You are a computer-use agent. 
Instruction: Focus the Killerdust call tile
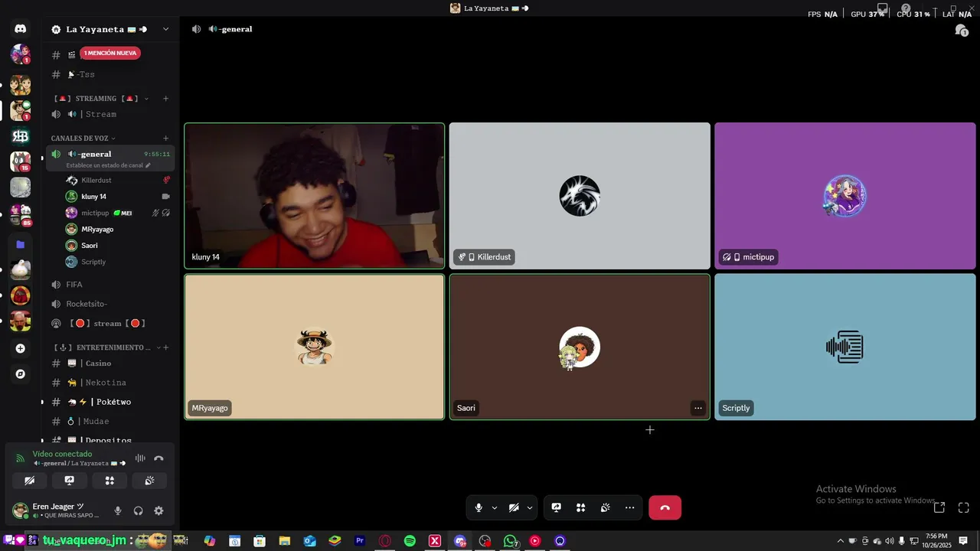click(580, 196)
